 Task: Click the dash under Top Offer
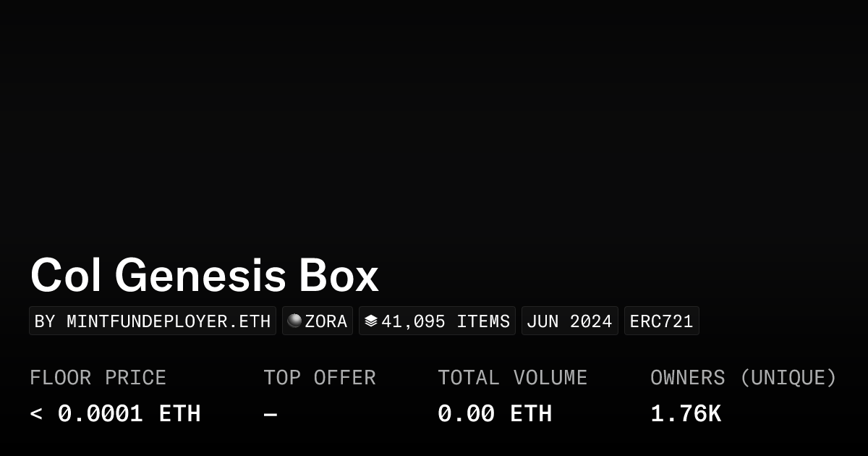(x=270, y=414)
